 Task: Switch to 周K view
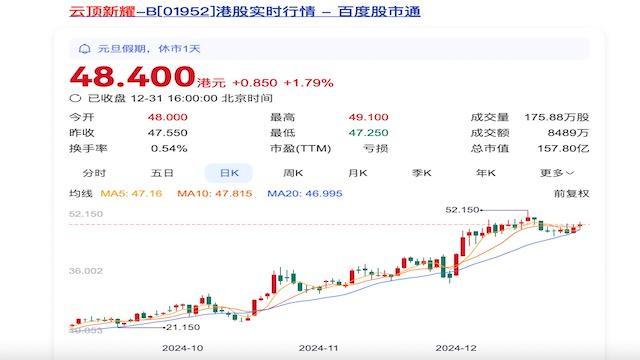pyautogui.click(x=293, y=173)
